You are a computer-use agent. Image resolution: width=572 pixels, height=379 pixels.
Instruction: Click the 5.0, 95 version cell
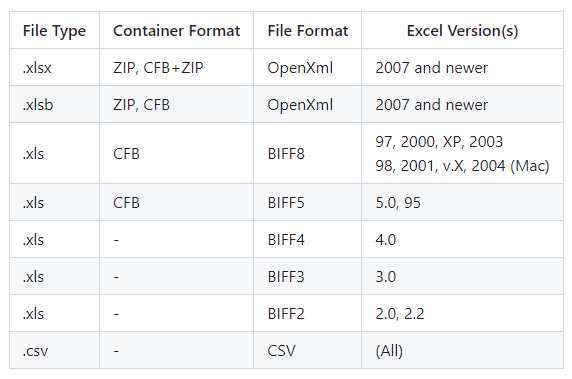pyautogui.click(x=463, y=202)
